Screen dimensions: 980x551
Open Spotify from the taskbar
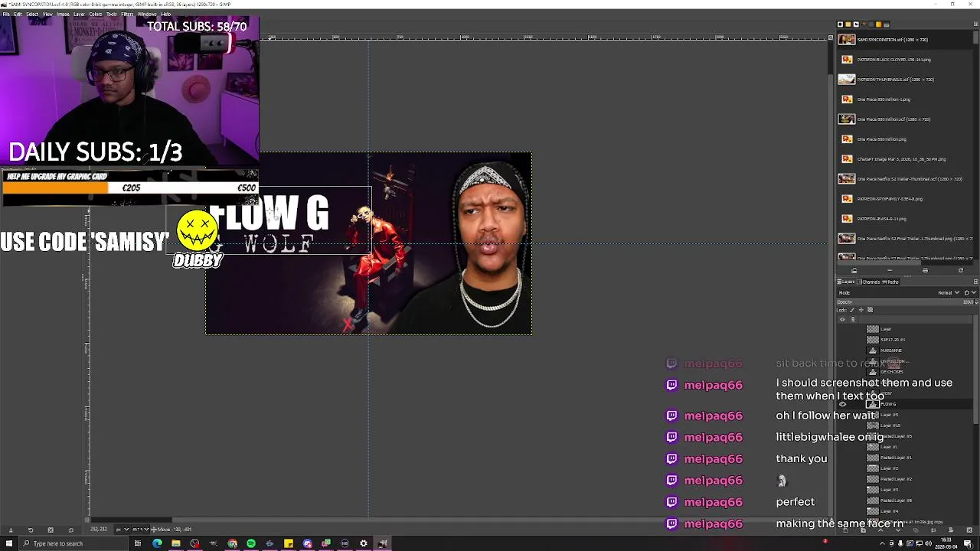coord(251,543)
